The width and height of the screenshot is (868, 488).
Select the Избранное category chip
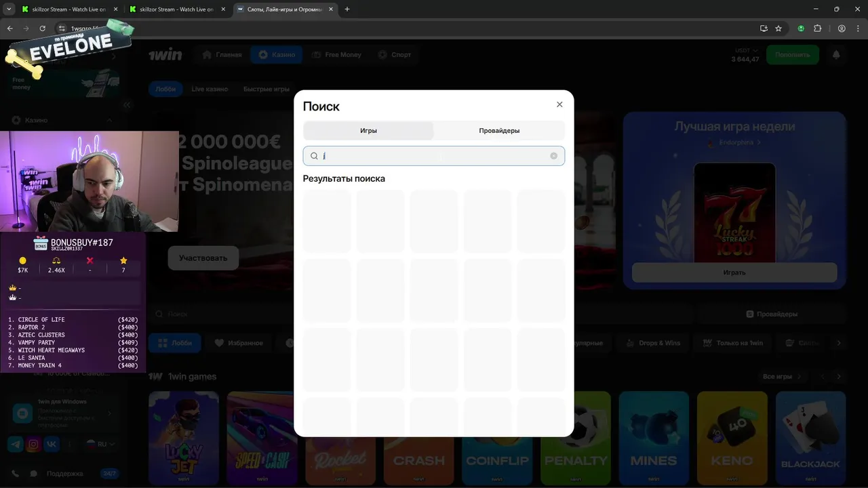(239, 343)
